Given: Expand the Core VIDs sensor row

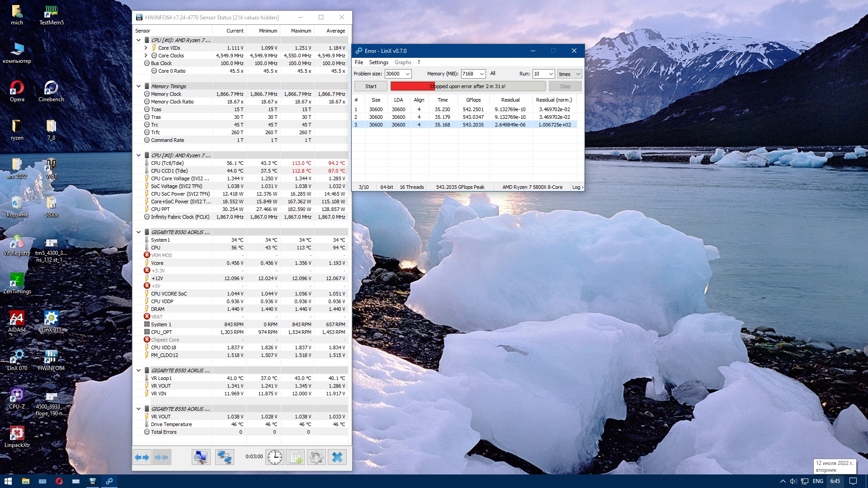Looking at the screenshot, I should pyautogui.click(x=146, y=48).
